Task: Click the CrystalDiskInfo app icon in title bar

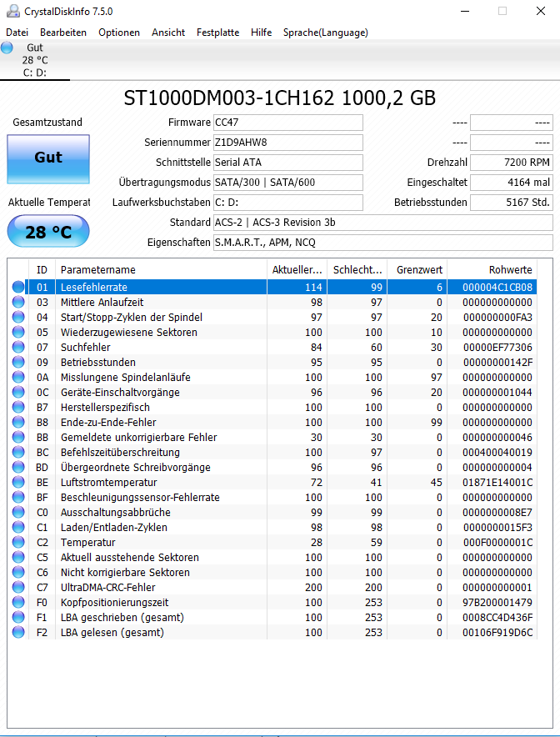Action: click(13, 12)
